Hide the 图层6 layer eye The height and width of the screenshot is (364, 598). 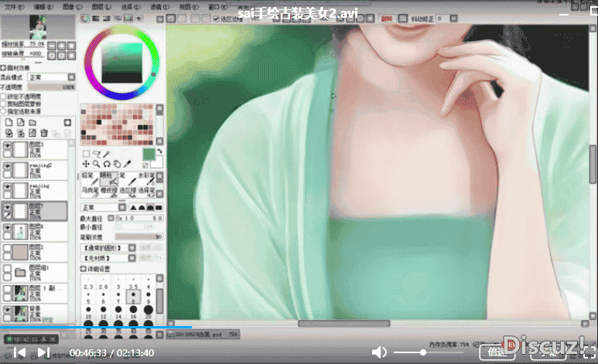click(7, 227)
